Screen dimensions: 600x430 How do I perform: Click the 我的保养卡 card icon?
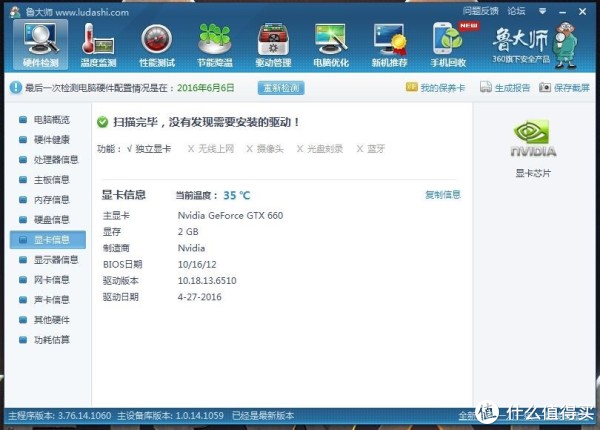[411, 87]
